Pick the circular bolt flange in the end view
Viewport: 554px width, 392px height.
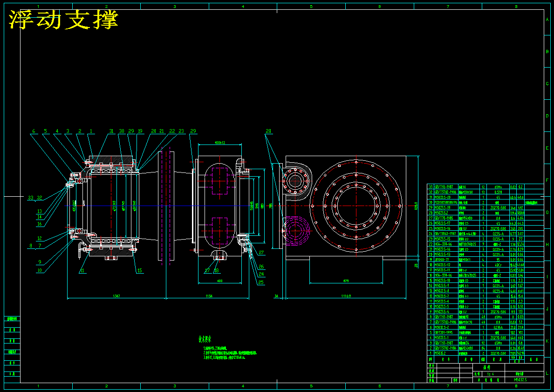click(x=356, y=206)
